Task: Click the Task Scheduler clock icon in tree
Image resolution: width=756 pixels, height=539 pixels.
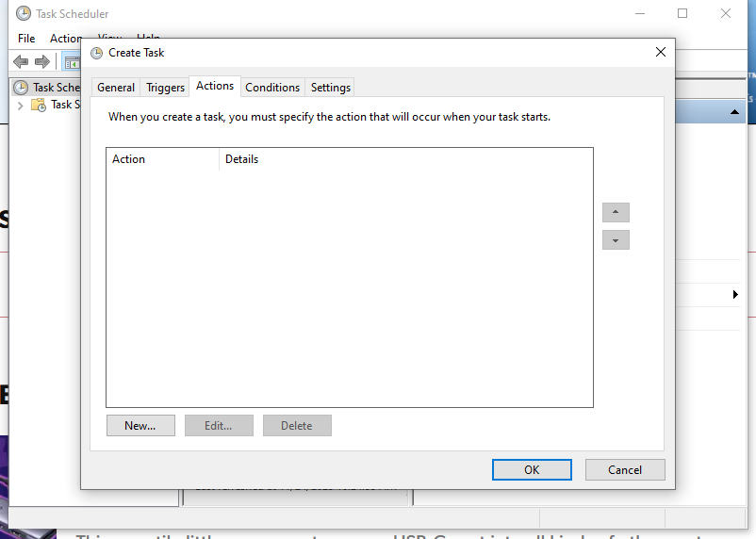Action: click(21, 87)
